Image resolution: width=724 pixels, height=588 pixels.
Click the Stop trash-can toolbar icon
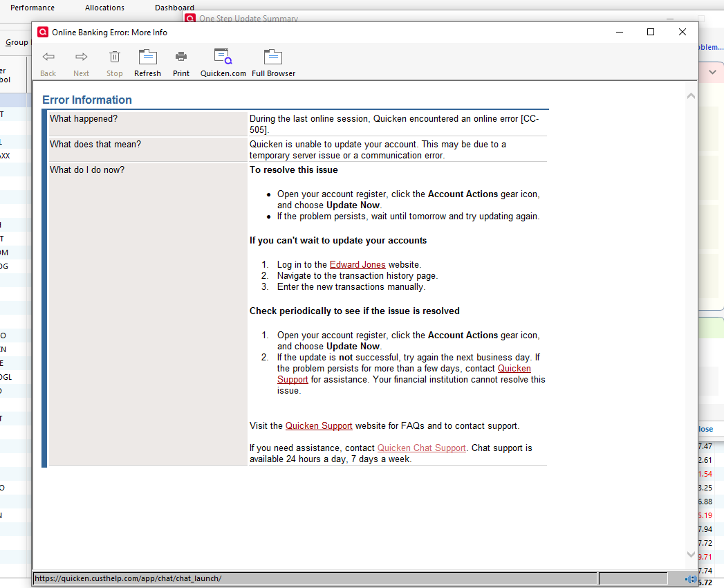115,57
